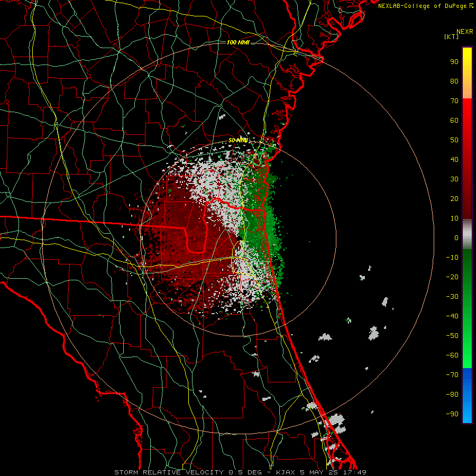Click the 50 NMI range ring label
Image resolution: width=476 pixels, height=476 pixels.
point(238,140)
